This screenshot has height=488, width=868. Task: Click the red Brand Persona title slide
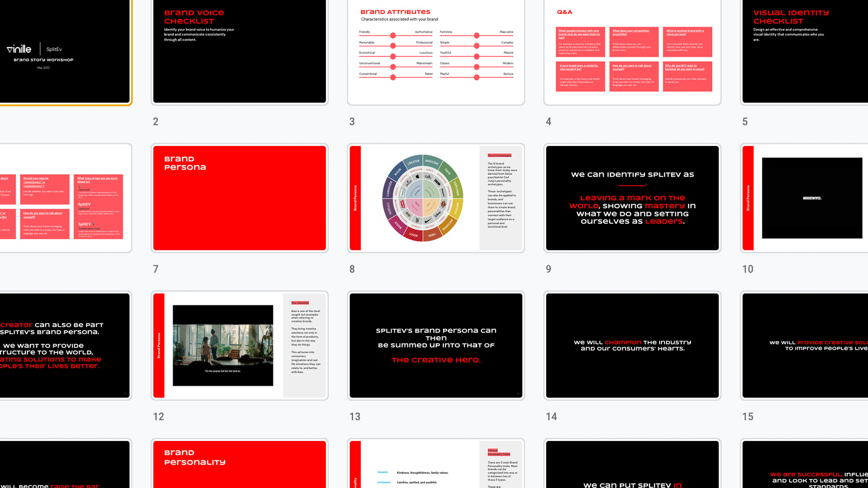pos(239,198)
